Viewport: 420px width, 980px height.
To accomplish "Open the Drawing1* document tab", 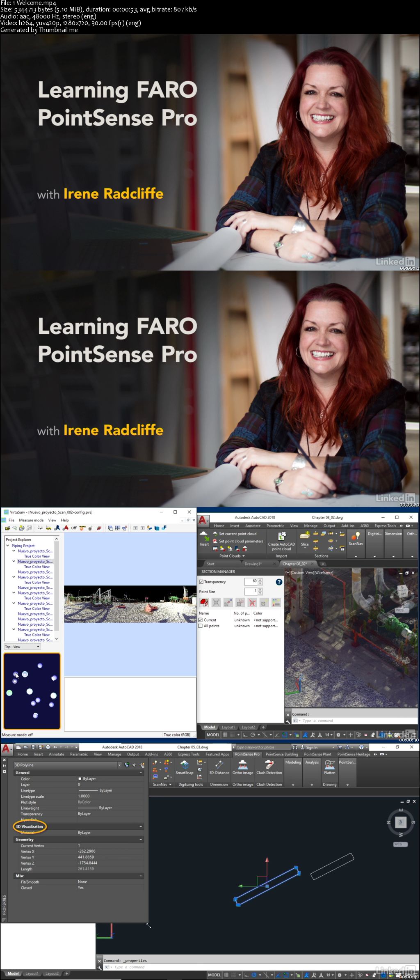I will coord(253,564).
